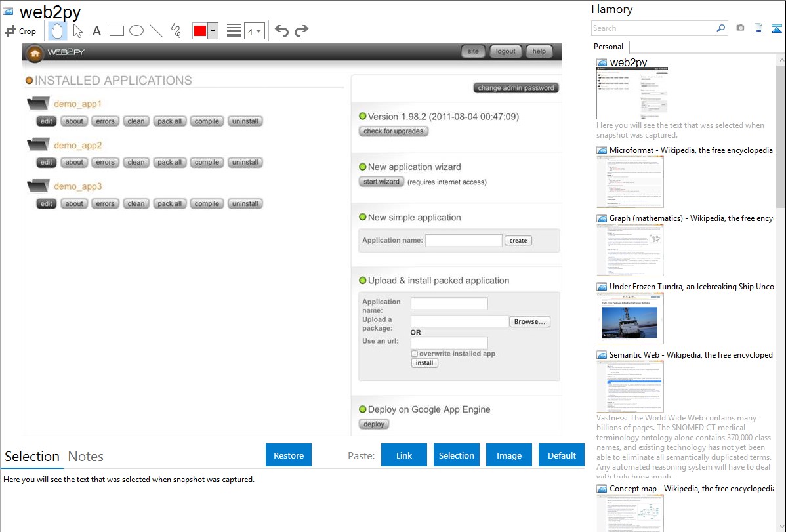Start the new application wizard
Screen dimensions: 786x532
click(x=381, y=182)
